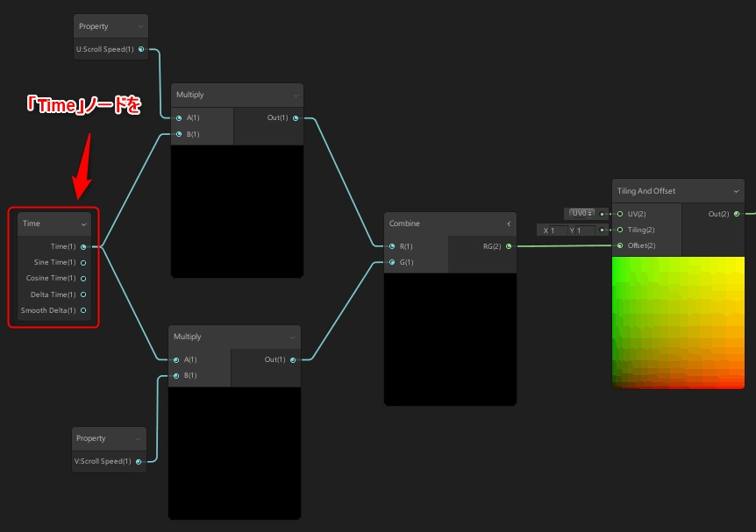
Task: Click the lower Multiply node preview
Action: pyautogui.click(x=234, y=453)
